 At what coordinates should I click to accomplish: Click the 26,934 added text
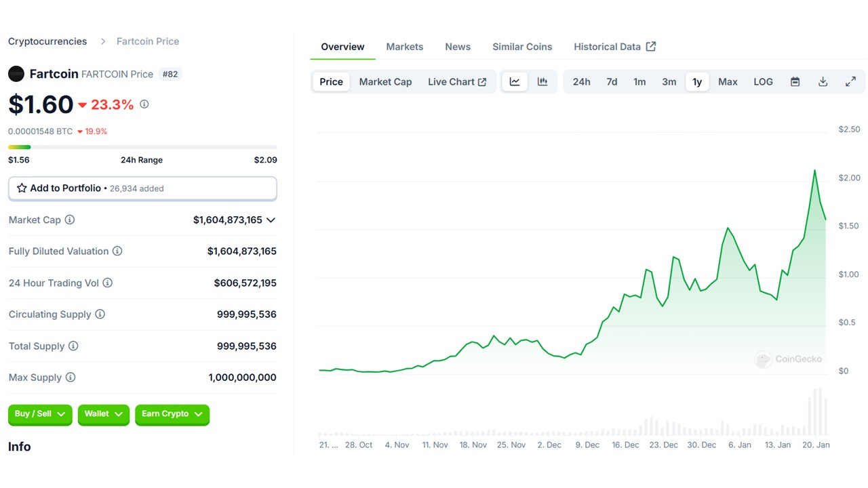[x=137, y=188]
